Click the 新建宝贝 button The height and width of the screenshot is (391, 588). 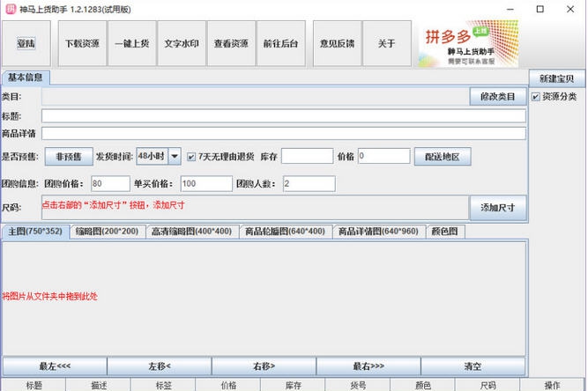(x=556, y=78)
